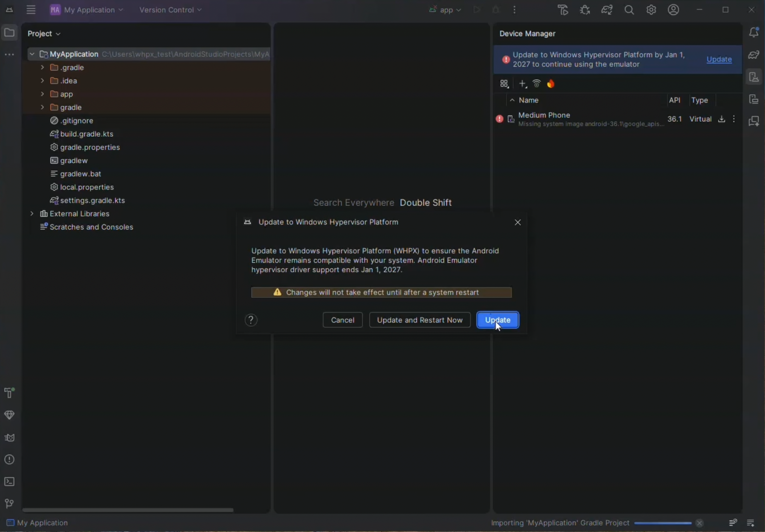
Task: Click Update and Restart Now button
Action: 420,320
